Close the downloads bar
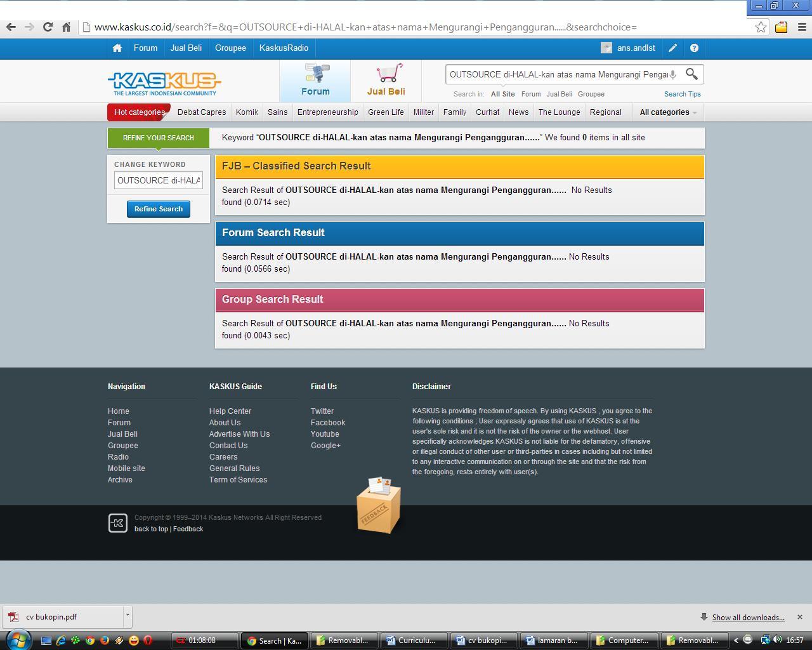This screenshot has width=812, height=650. 799,617
